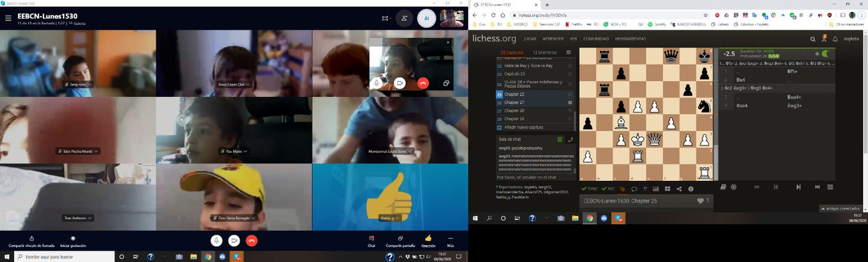Open comment speech bubble under board
The width and height of the screenshot is (868, 262).
(633, 189)
